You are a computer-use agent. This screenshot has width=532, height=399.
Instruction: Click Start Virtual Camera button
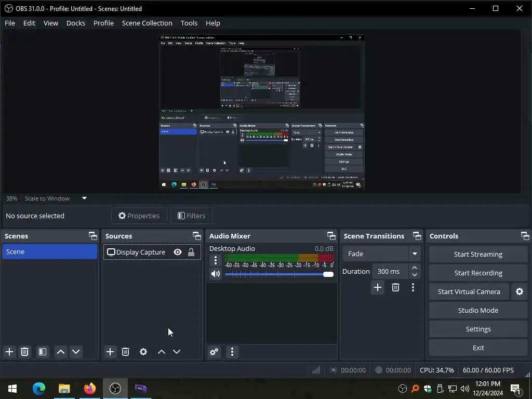click(x=469, y=292)
